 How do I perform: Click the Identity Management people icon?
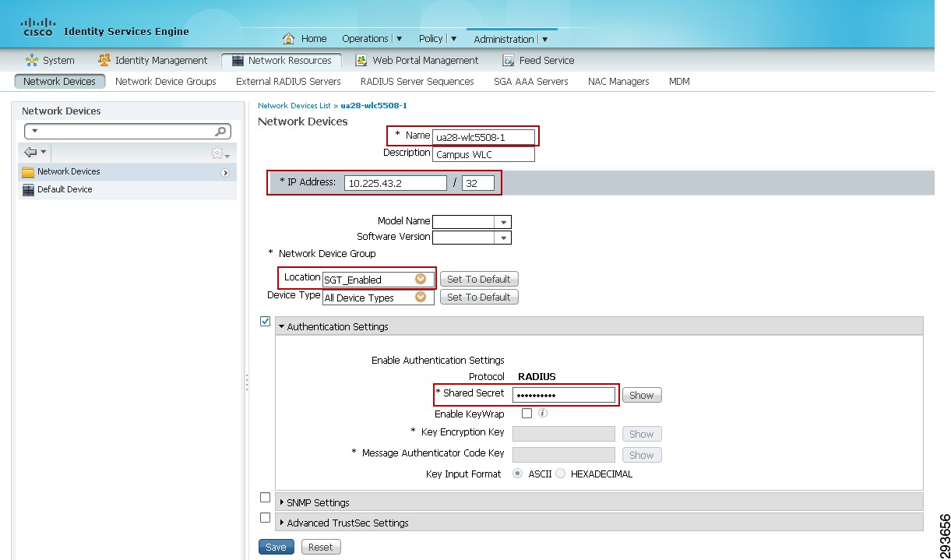[x=104, y=60]
